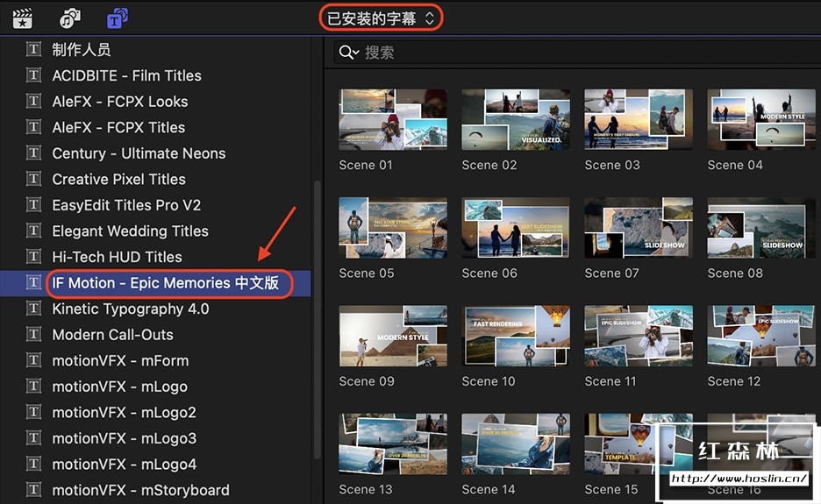Image resolution: width=821 pixels, height=504 pixels.
Task: Select motionVFX - mLogo category
Action: point(155,387)
